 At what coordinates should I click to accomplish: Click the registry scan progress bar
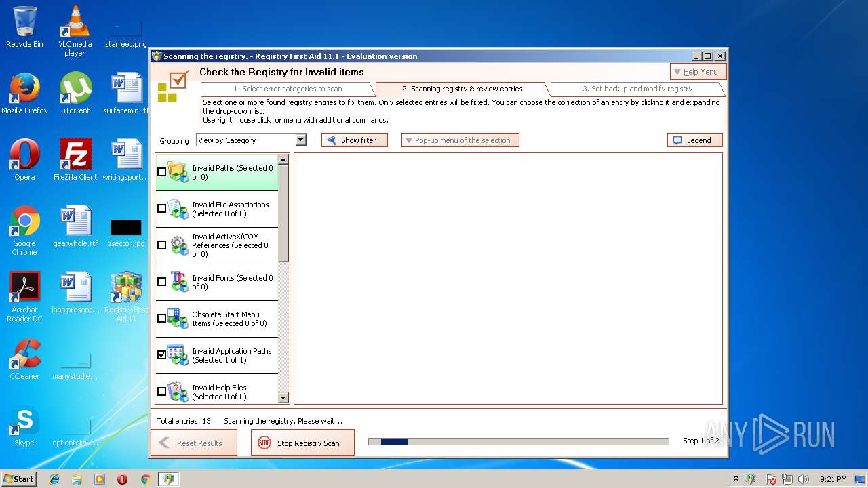pos(518,442)
